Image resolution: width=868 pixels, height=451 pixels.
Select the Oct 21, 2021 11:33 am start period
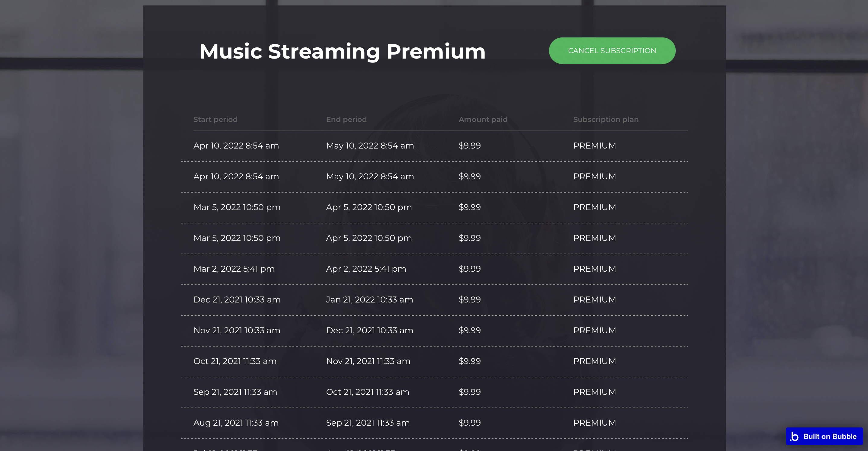(235, 361)
